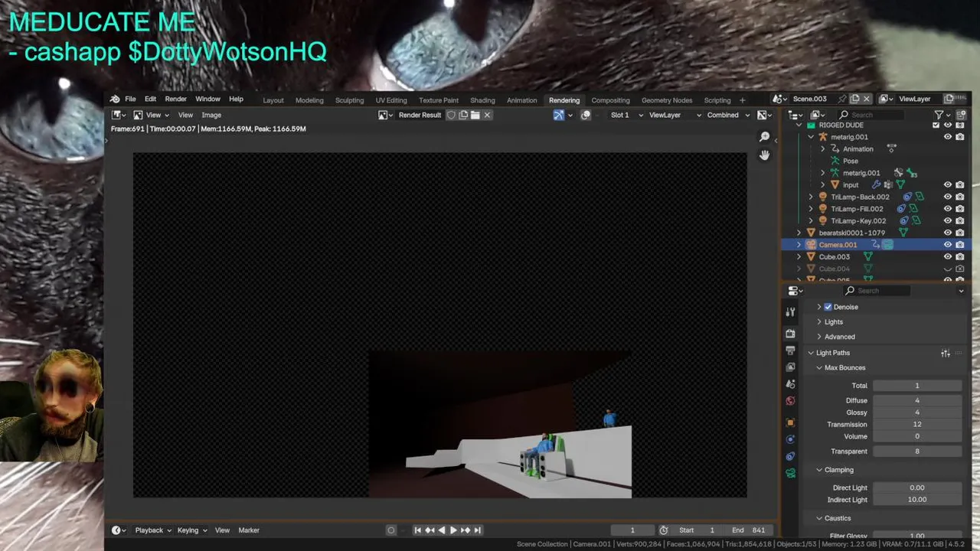The height and width of the screenshot is (551, 980).
Task: Open the Window menu
Action: (x=207, y=99)
